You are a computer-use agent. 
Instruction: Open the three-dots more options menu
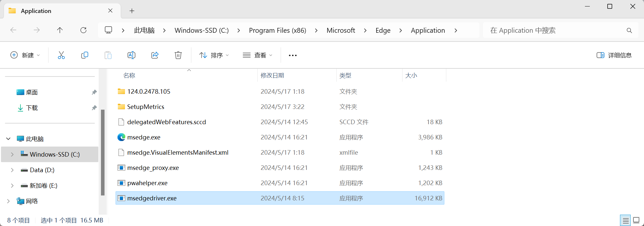pos(293,55)
